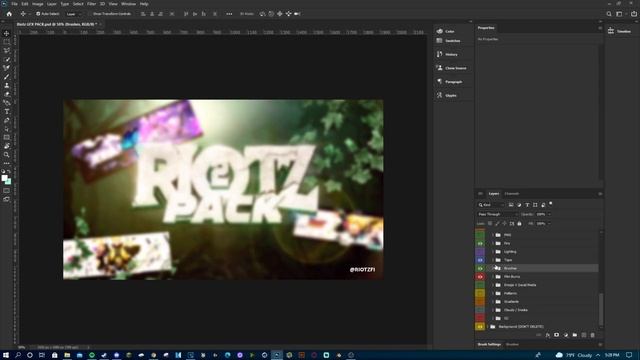Open the Image menu

(x=38, y=4)
